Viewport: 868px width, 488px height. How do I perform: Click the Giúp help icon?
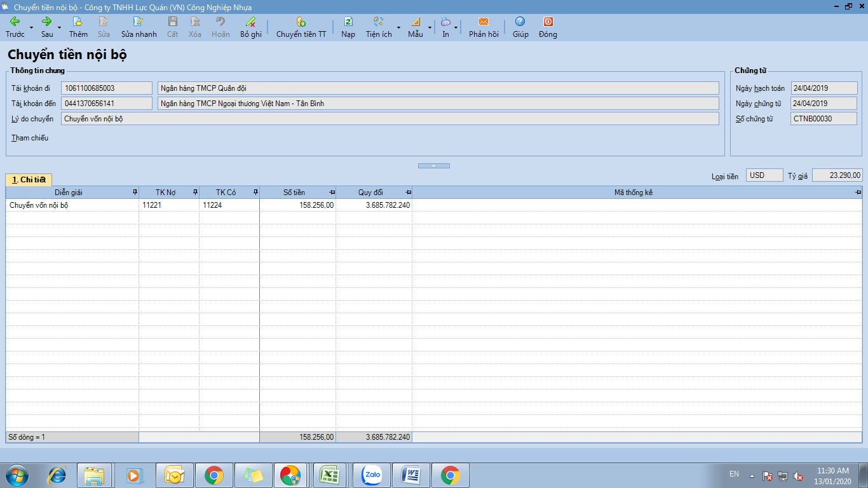pos(520,22)
